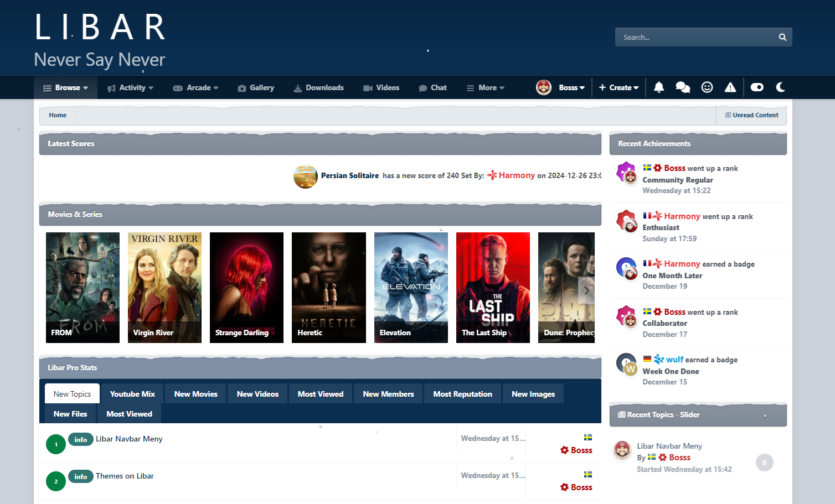This screenshot has width=835, height=504.
Task: Switch to the New Videos tab
Action: pyautogui.click(x=257, y=394)
